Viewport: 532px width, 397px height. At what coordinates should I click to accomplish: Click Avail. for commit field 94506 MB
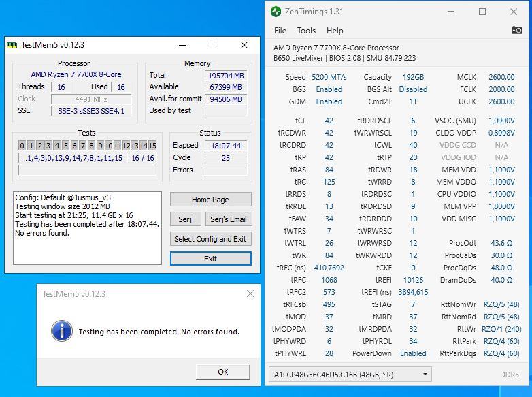click(226, 99)
